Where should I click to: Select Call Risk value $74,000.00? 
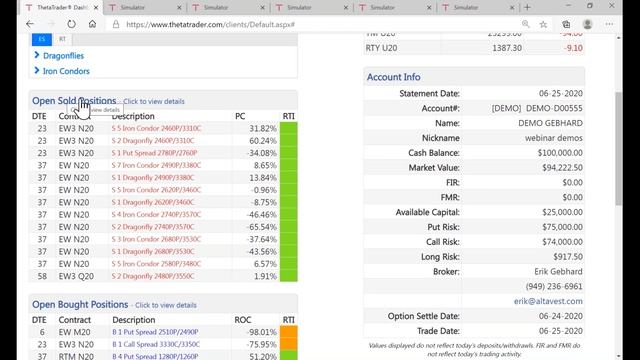pyautogui.click(x=562, y=242)
